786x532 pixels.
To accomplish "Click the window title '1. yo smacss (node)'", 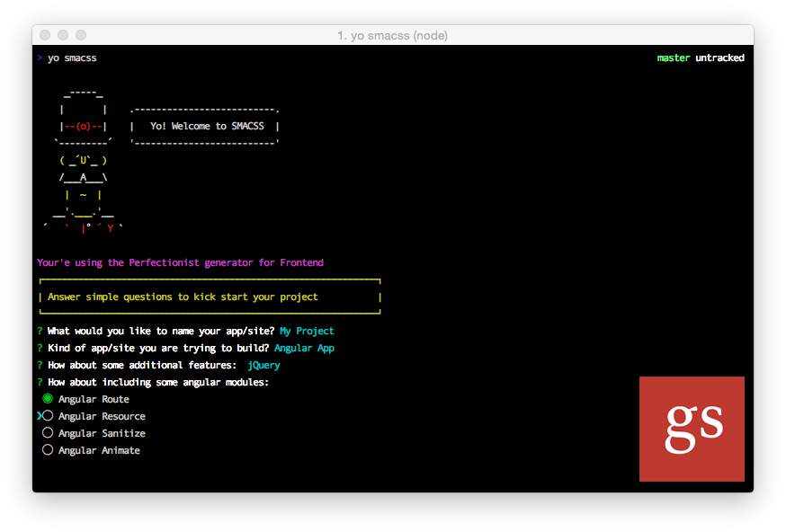I will 392,36.
